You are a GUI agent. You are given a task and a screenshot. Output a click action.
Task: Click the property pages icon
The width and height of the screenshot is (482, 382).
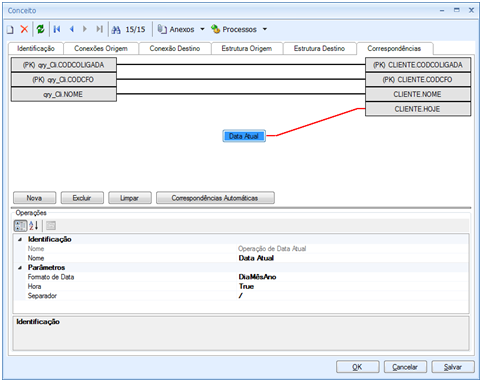(51, 226)
